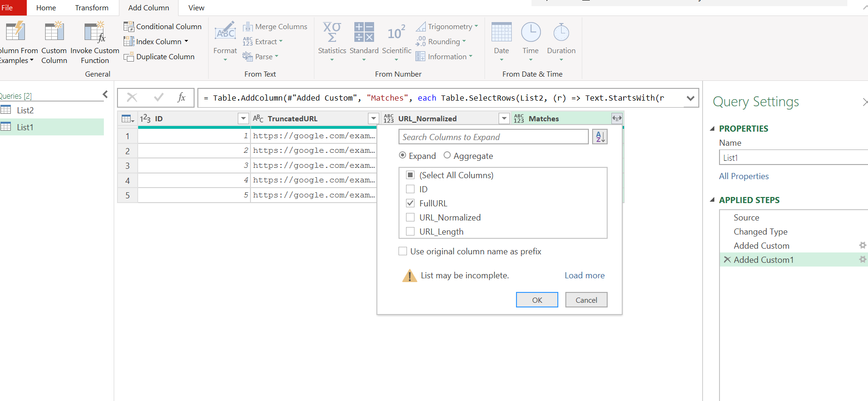
Task: Select the Source applied step
Action: coord(794,217)
